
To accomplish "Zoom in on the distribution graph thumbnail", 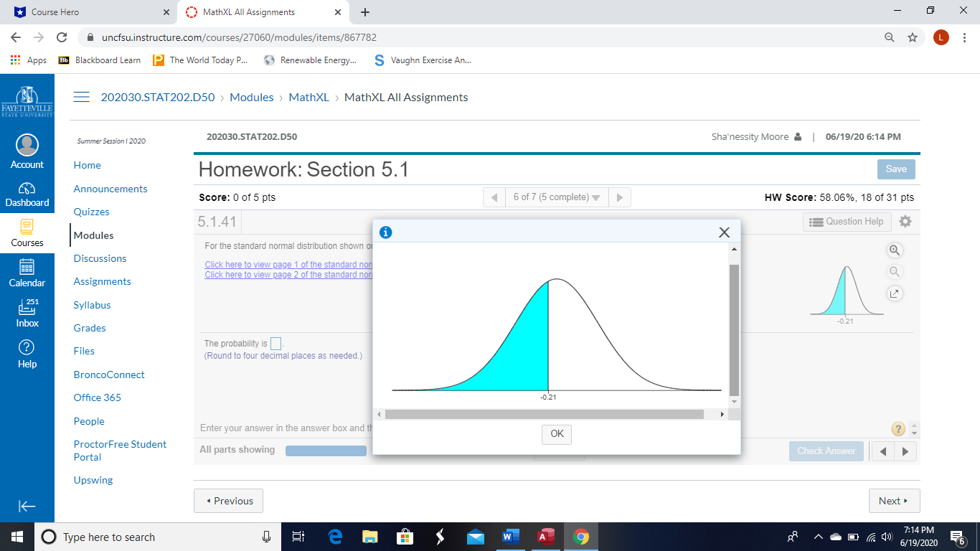I will point(895,250).
